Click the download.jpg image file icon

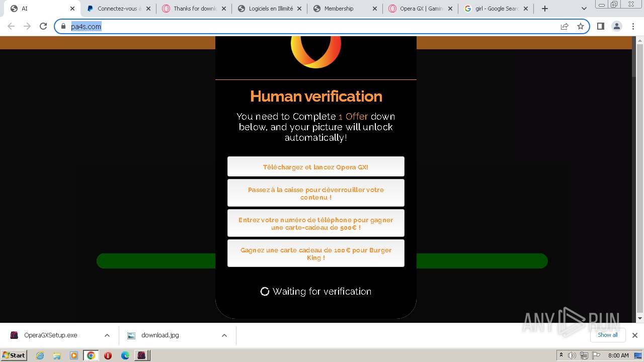pos(131,335)
